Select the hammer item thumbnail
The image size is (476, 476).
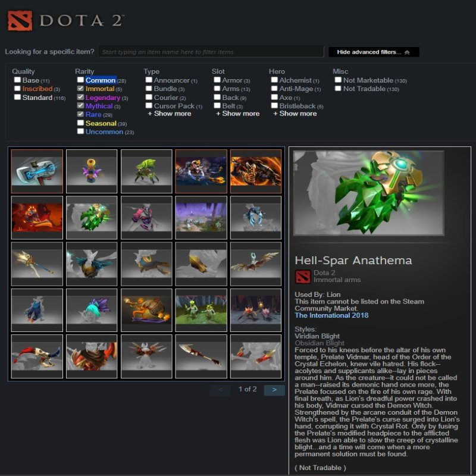(37, 171)
